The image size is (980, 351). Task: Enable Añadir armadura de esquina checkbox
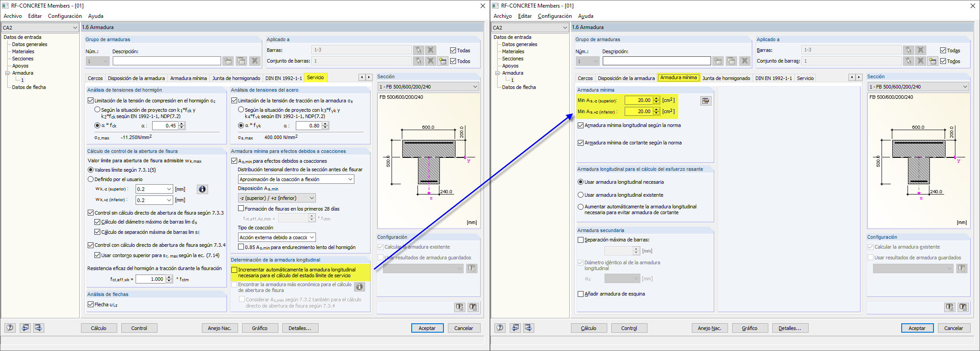[x=581, y=294]
